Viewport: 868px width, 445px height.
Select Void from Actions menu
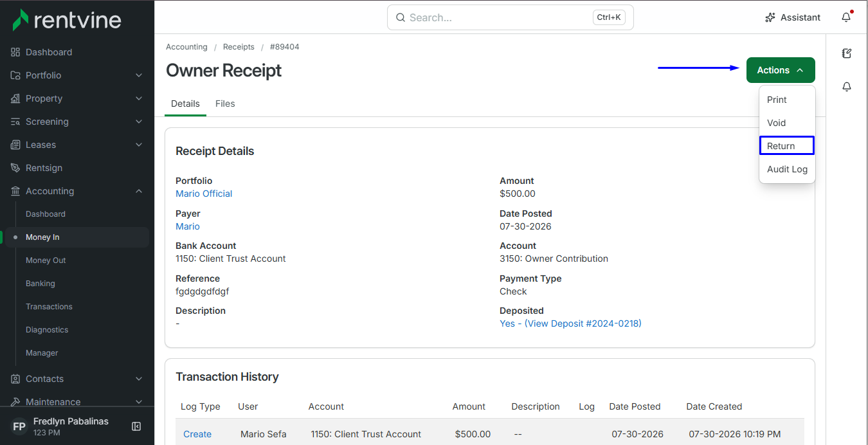click(x=787, y=123)
